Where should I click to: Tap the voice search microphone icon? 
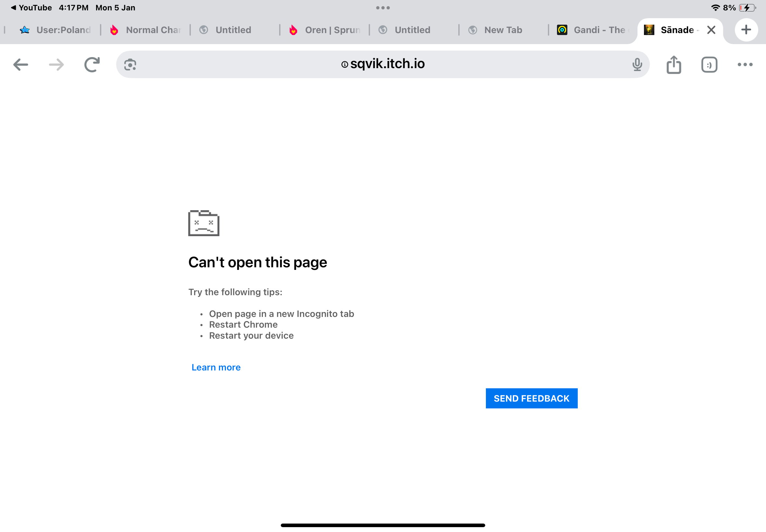point(637,65)
